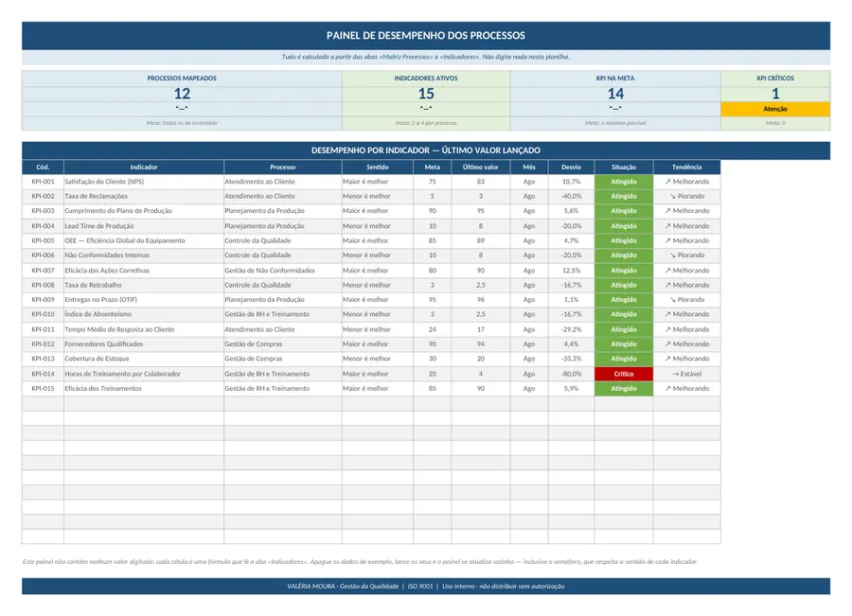The width and height of the screenshot is (852, 616).
Task: Click the 'Desvio' column header
Action: (571, 167)
